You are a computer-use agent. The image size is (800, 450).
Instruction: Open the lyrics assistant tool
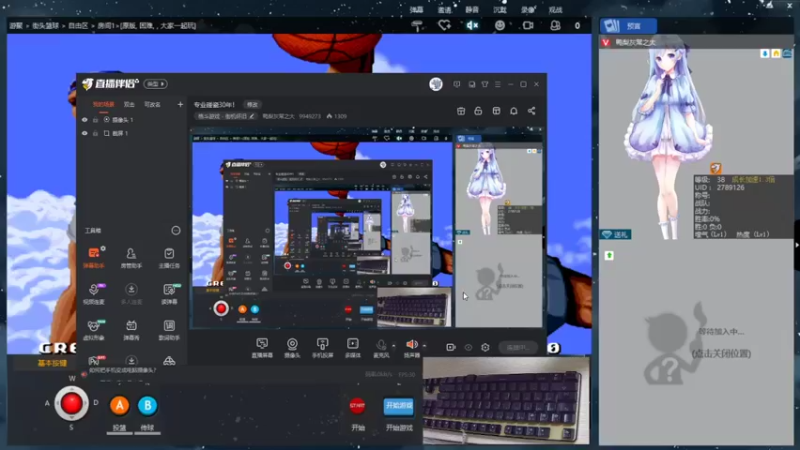point(169,330)
